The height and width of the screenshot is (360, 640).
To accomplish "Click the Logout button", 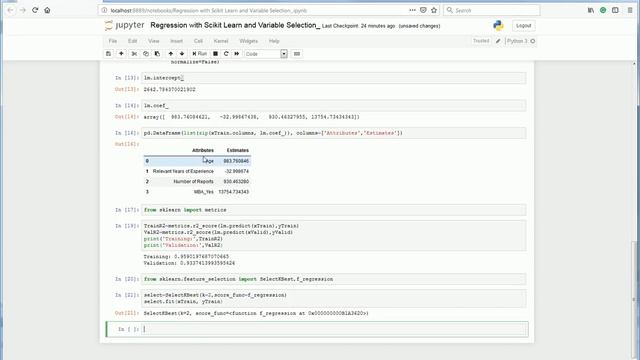I will click(523, 26).
